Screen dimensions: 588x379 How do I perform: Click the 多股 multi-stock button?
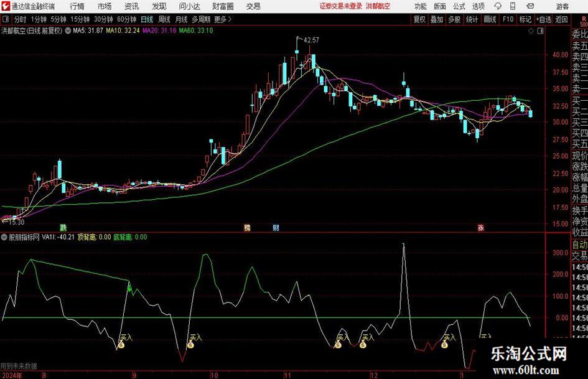(x=454, y=19)
